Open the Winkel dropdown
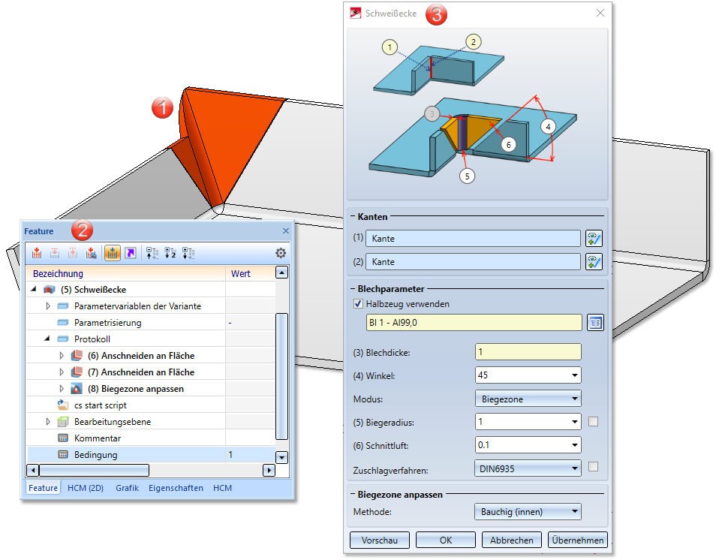This screenshot has width=728, height=560. point(575,375)
